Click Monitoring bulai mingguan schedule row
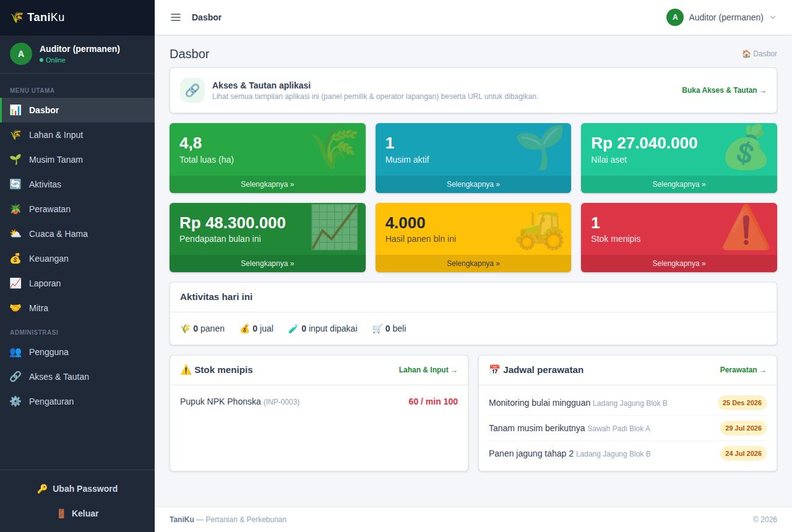Viewport: 792px width, 532px height. (627, 403)
